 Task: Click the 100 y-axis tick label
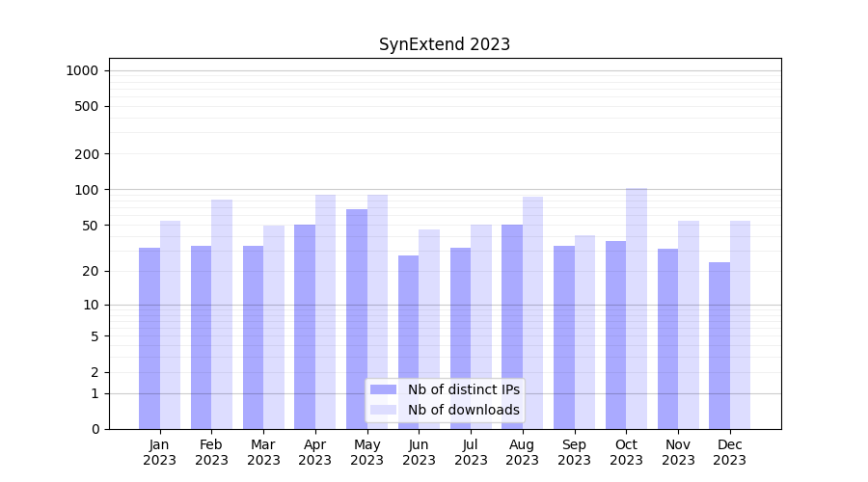coord(86,190)
